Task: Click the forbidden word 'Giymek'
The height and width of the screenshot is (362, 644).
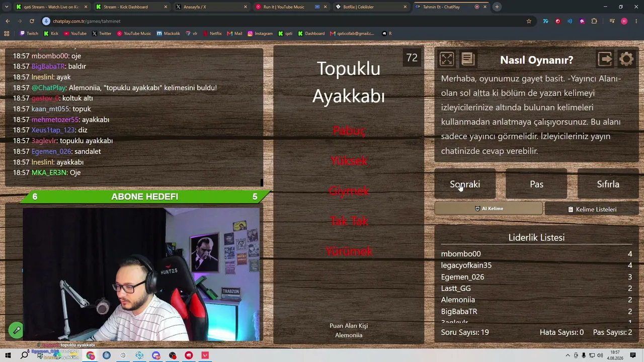Action: 349,191
